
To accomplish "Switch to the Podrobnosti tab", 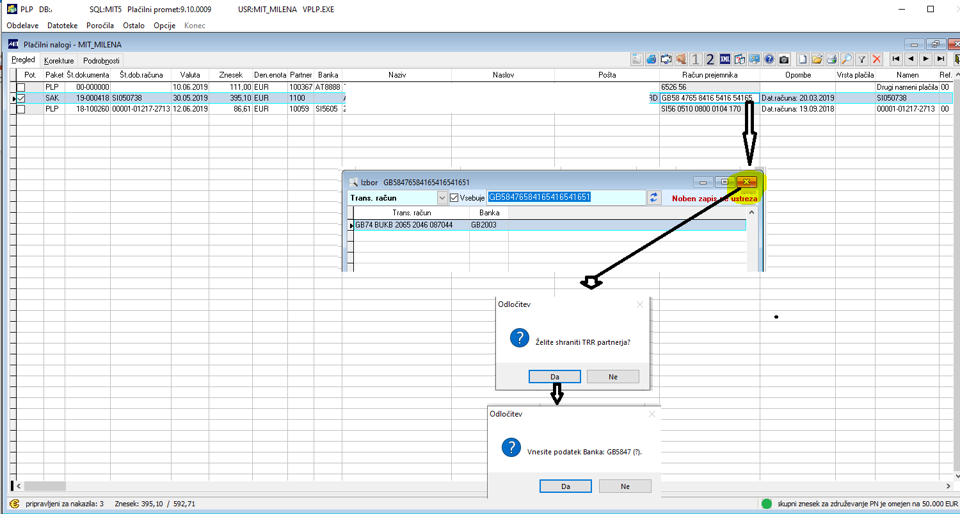I will [x=101, y=61].
